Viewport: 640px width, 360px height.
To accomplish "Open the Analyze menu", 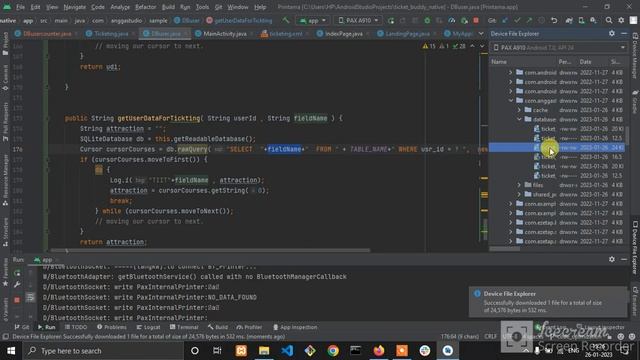I will click(120, 7).
